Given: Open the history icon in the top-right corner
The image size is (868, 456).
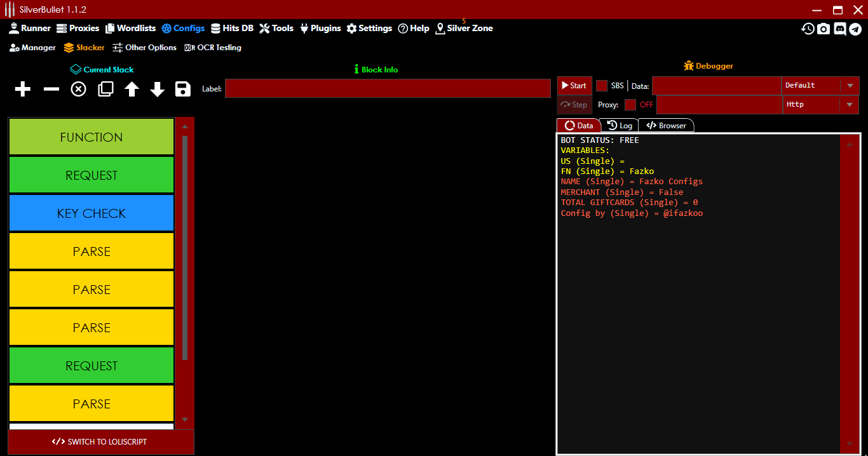Looking at the screenshot, I should point(807,28).
